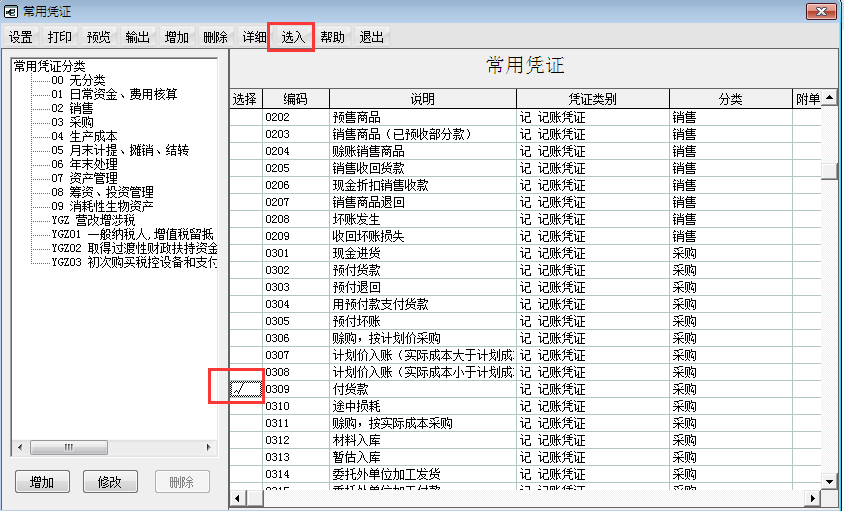Click the 输出 toolbar button
The image size is (844, 511).
pos(138,37)
